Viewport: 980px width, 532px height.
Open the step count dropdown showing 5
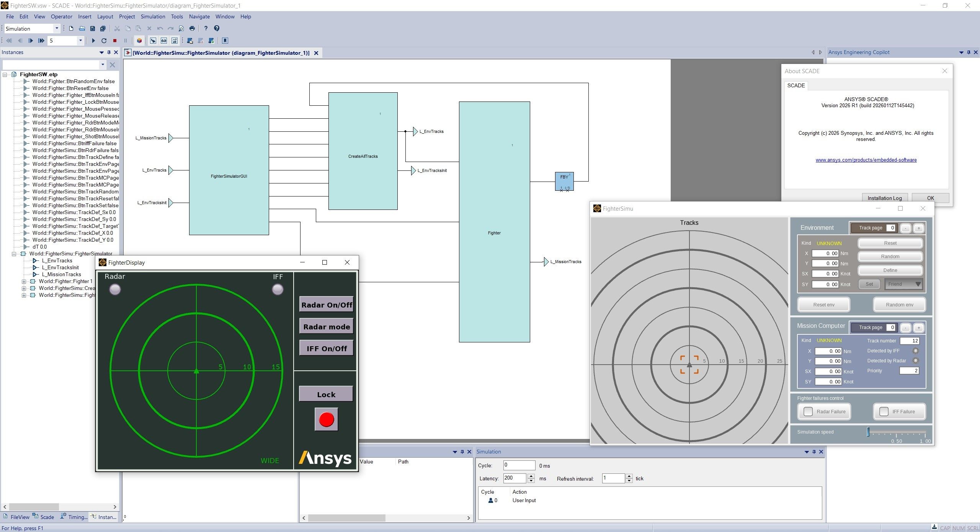(x=80, y=41)
